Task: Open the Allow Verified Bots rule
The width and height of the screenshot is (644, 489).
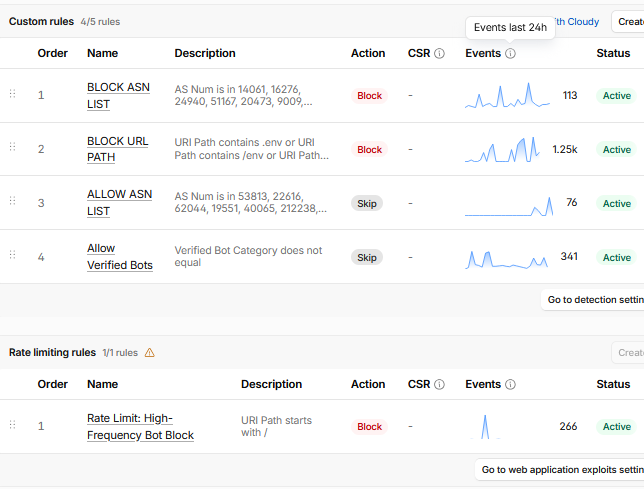Action: [120, 257]
